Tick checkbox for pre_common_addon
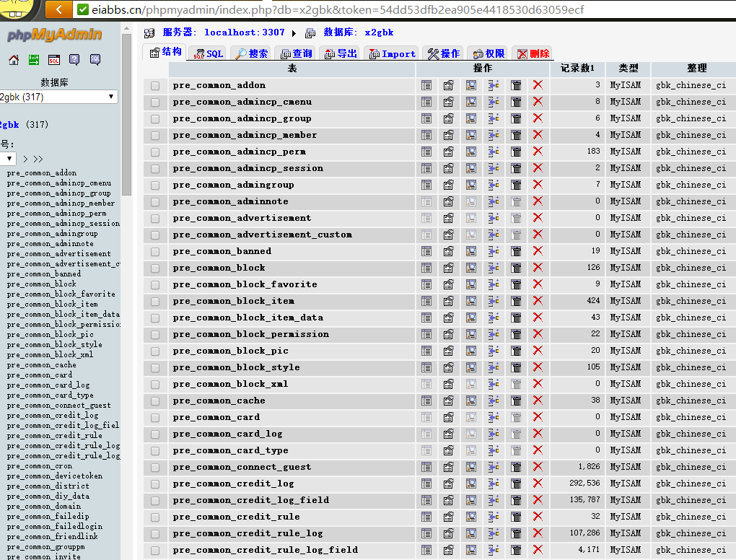Viewport: 736px width, 560px height. [x=155, y=86]
